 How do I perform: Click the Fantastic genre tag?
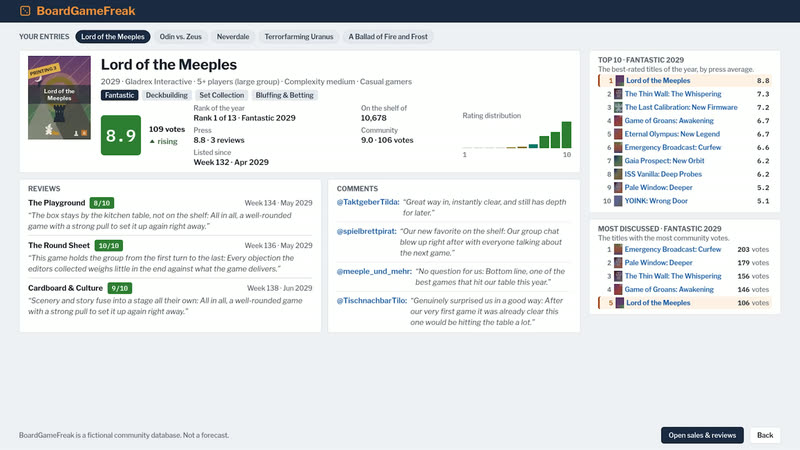(x=119, y=95)
